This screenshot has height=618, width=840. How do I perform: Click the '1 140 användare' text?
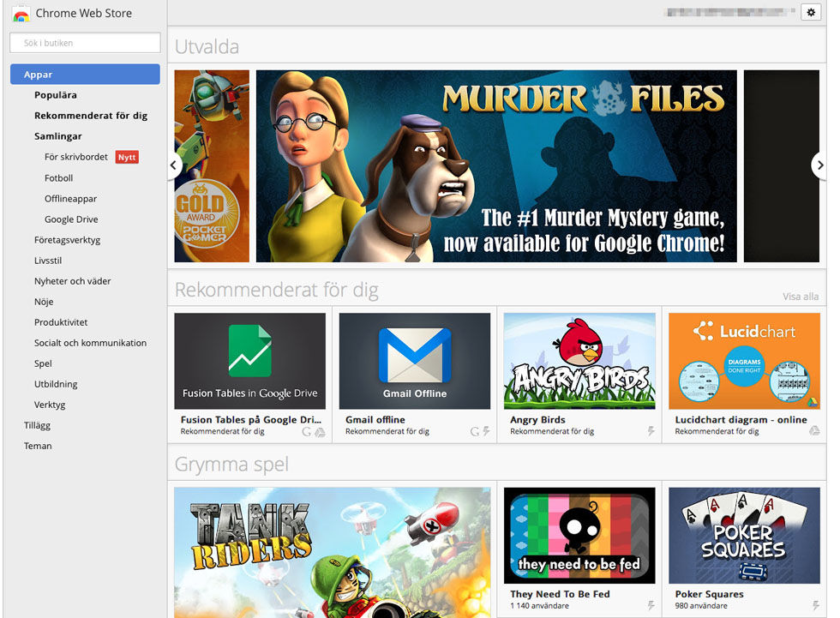click(x=539, y=606)
